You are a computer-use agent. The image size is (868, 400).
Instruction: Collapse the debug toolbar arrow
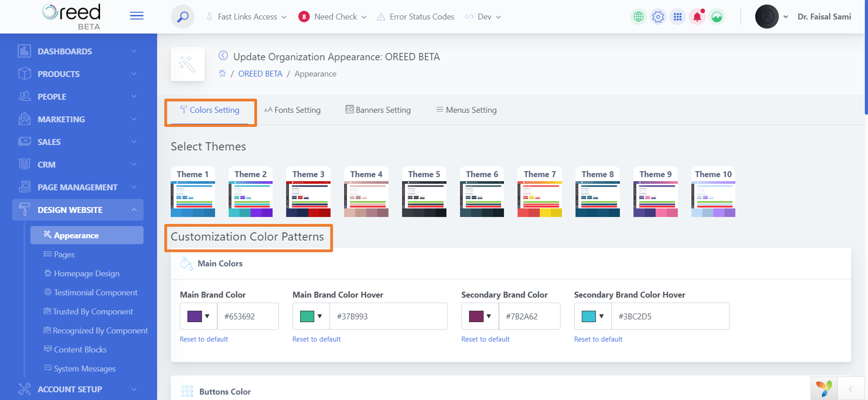(850, 389)
